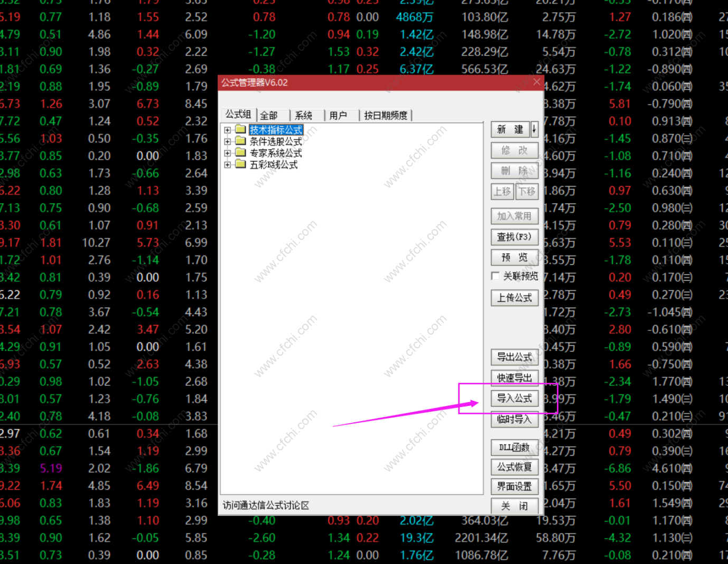This screenshot has height=564, width=728.
Task: Select background cell 14.78万
Action: (x=556, y=34)
